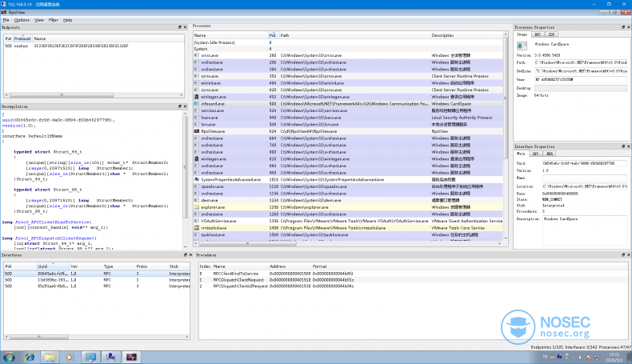The height and width of the screenshot is (364, 632).
Task: Close the Decompilation panel
Action: (185, 106)
